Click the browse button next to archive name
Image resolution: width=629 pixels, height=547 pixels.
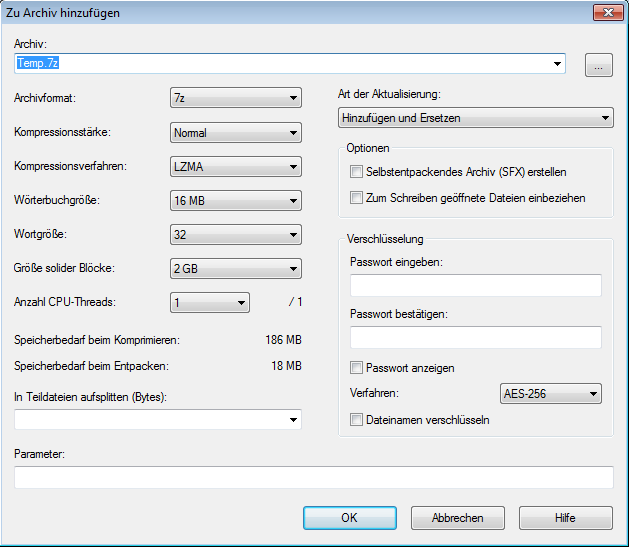coord(598,66)
